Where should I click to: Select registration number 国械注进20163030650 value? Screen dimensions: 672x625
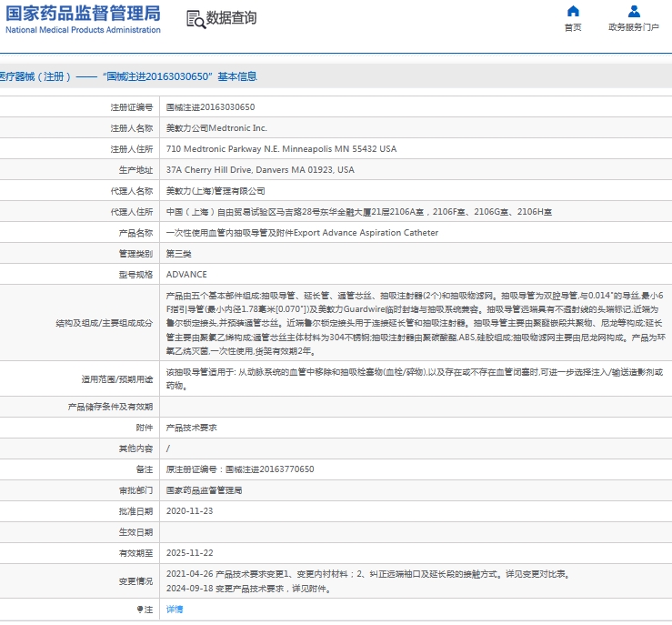click(210, 107)
